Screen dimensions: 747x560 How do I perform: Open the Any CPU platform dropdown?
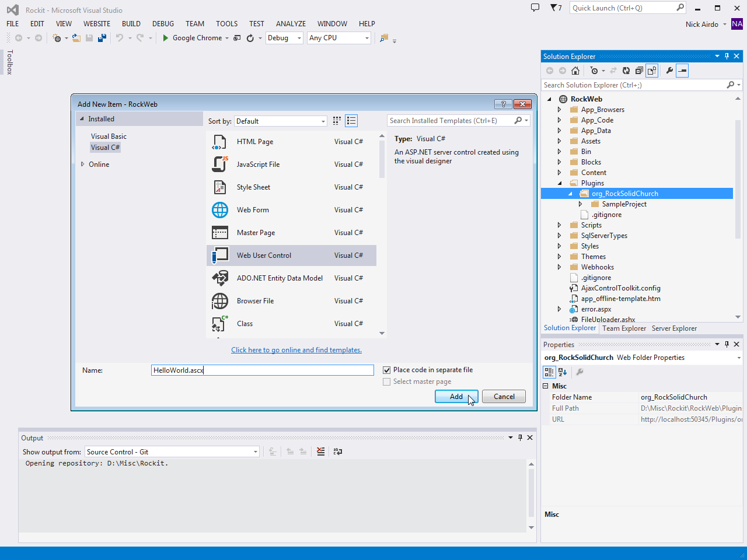coord(339,38)
